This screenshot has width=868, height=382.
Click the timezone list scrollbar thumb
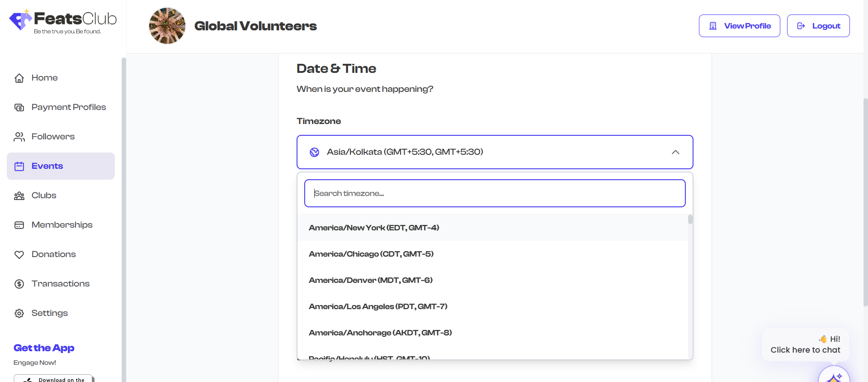(x=690, y=220)
